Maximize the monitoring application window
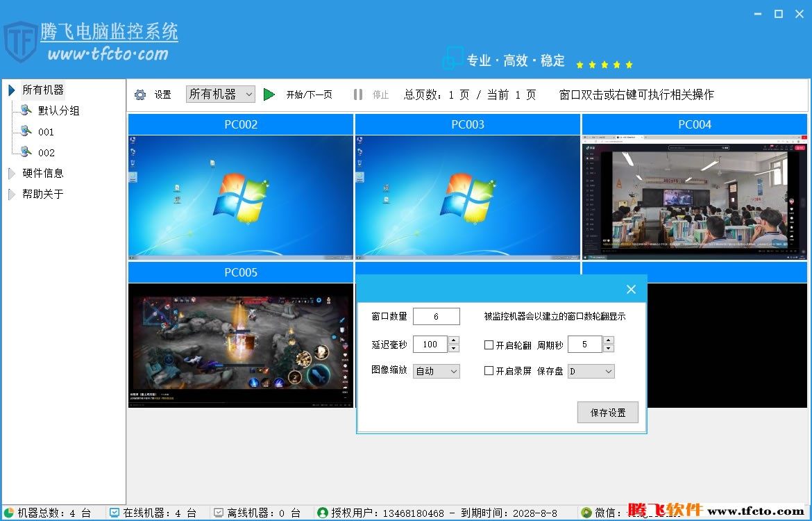812x521 pixels. [778, 14]
